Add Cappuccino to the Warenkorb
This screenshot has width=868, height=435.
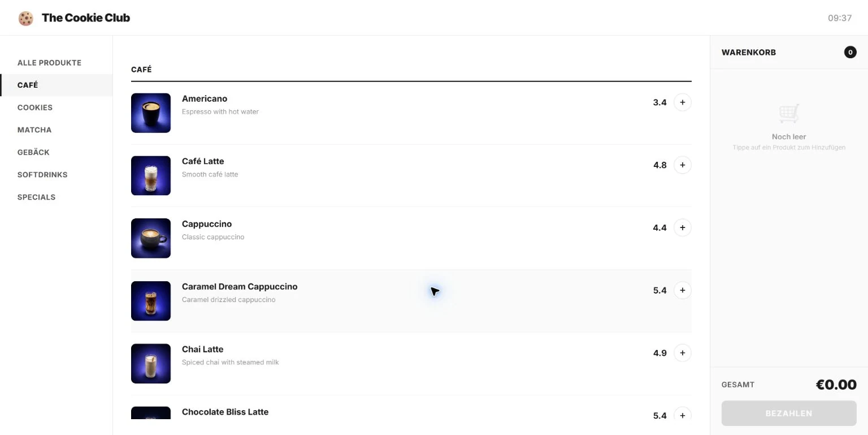682,228
